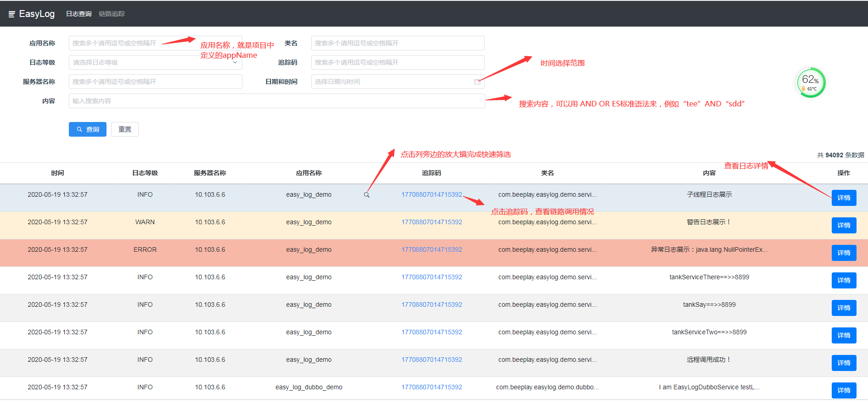Open trace code link in 子线程日志展示 row
This screenshot has height=404, width=868.
point(431,194)
